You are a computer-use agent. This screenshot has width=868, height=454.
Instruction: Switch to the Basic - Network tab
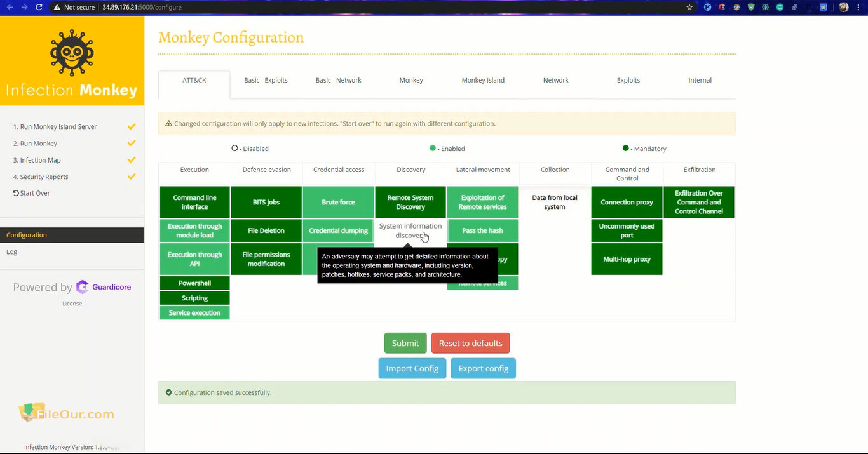click(338, 81)
